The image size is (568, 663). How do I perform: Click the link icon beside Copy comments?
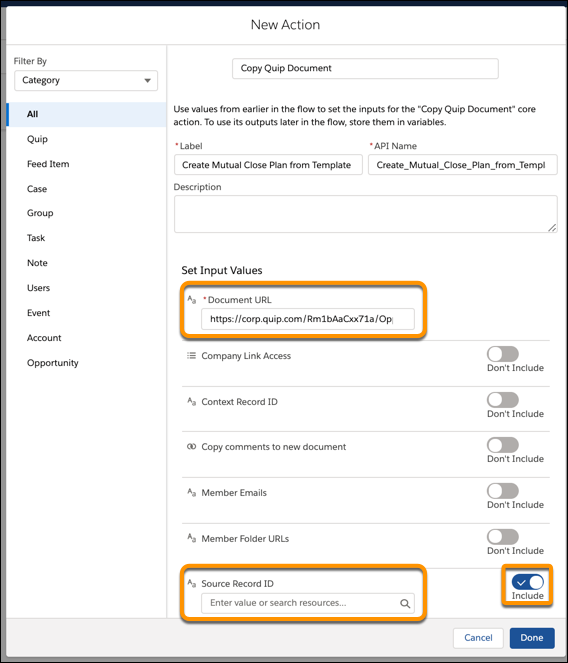[x=192, y=447]
